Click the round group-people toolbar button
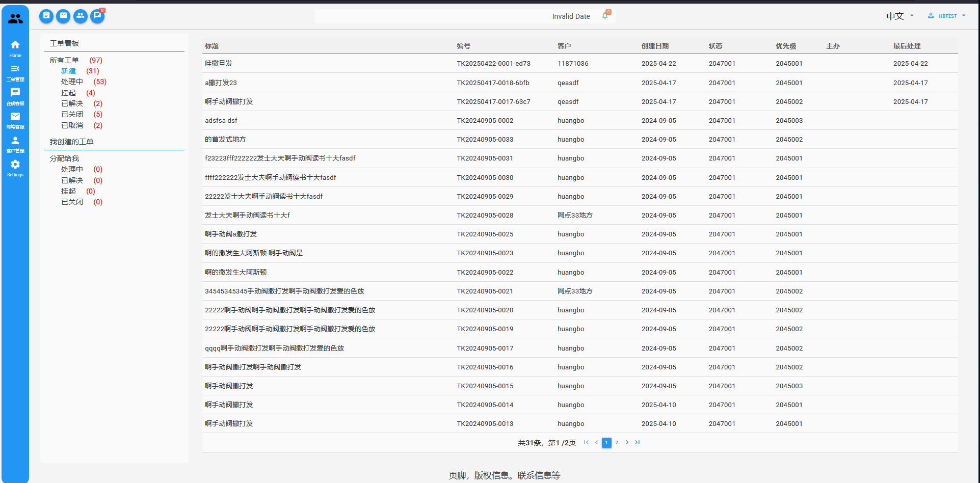 click(x=80, y=16)
